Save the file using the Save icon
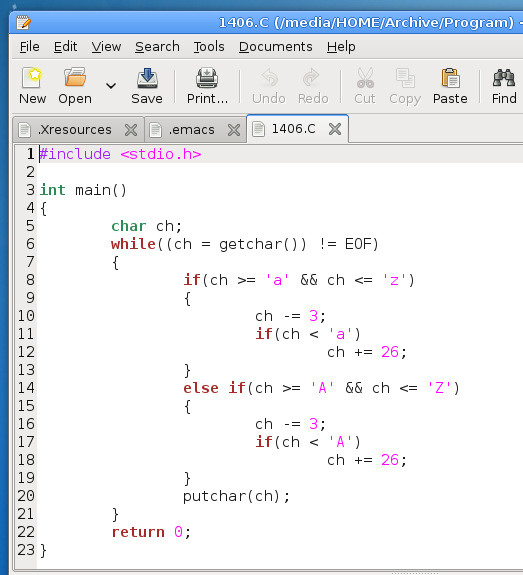This screenshot has height=575, width=523. coord(147,77)
